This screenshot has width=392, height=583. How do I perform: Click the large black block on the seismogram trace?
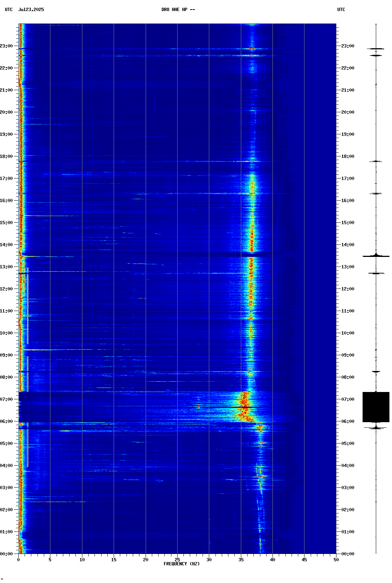point(376,407)
